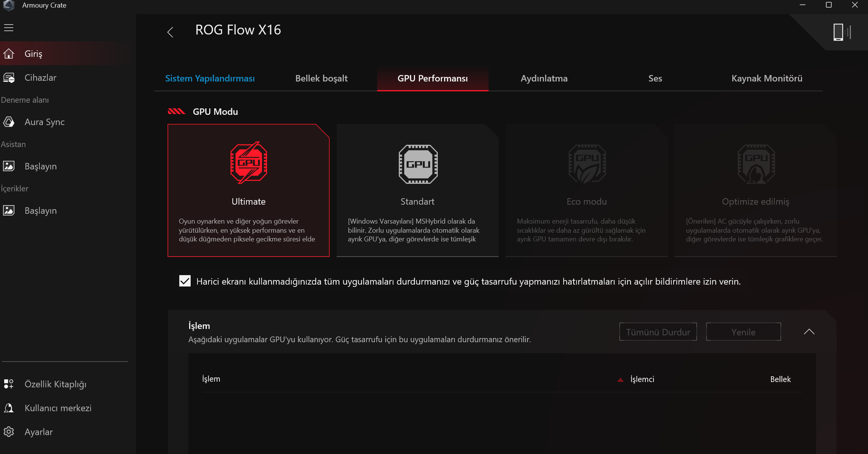Open the Cihazlar devices icon

(9, 78)
